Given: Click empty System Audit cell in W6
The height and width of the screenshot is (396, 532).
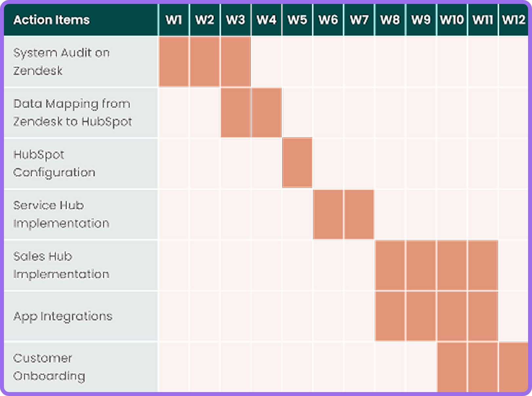Looking at the screenshot, I should click(x=328, y=62).
